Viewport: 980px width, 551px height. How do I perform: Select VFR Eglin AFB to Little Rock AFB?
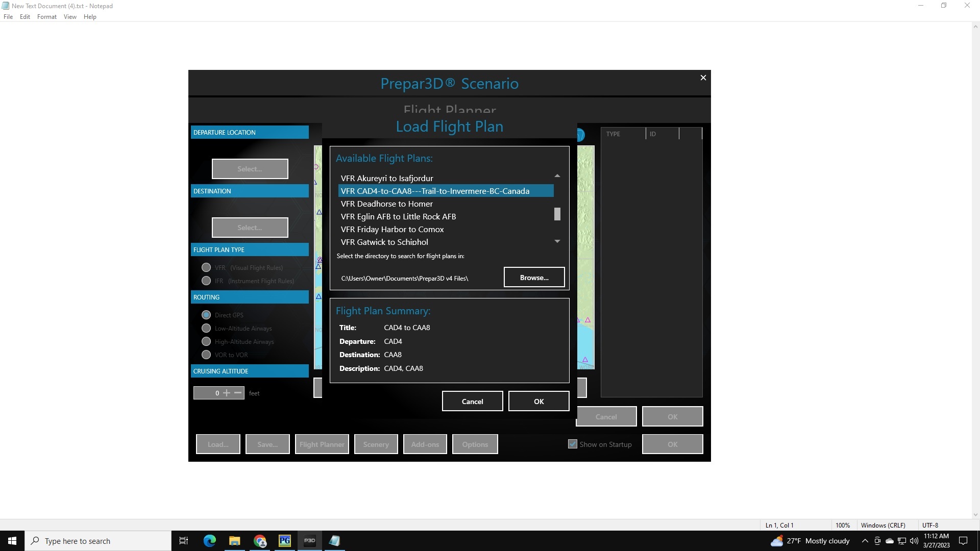click(446, 216)
